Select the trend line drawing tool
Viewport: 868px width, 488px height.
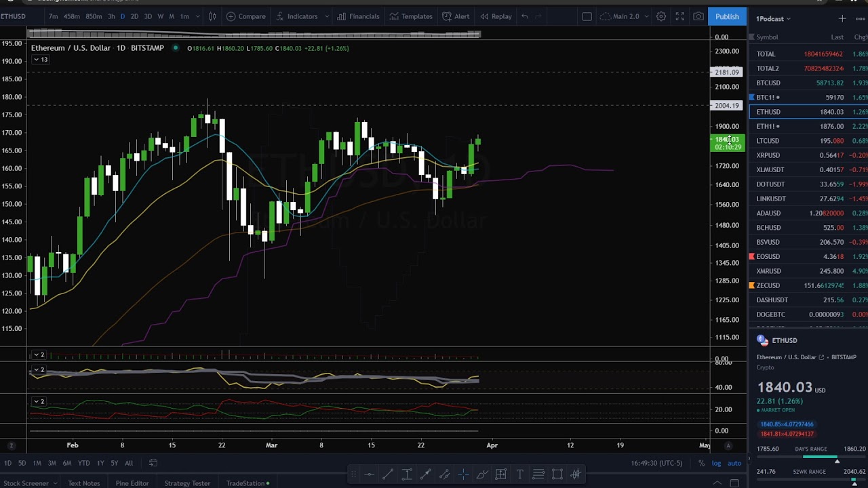click(388, 474)
